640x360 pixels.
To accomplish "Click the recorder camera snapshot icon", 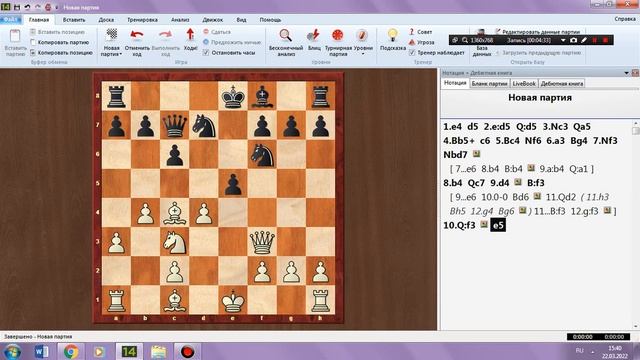I will (x=573, y=40).
